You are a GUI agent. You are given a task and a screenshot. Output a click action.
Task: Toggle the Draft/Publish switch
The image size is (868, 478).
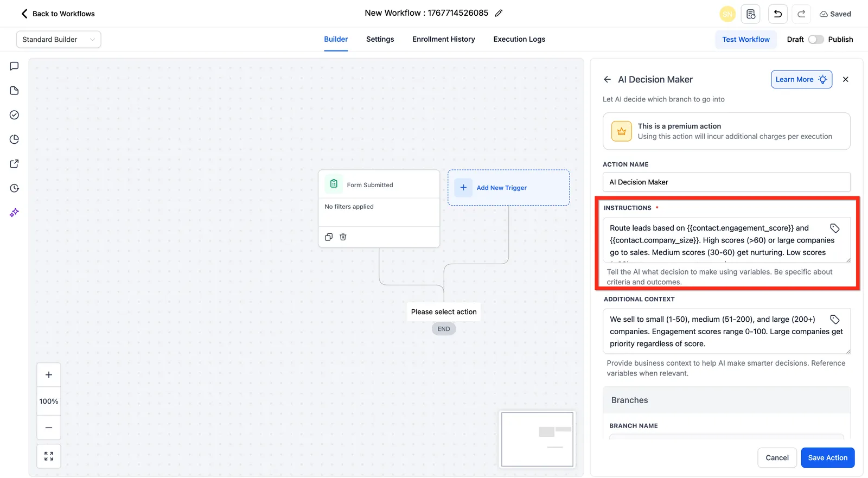point(815,40)
